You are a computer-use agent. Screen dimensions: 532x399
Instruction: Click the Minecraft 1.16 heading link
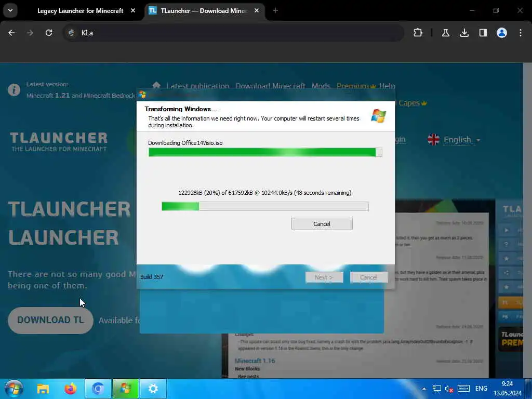[255, 361]
